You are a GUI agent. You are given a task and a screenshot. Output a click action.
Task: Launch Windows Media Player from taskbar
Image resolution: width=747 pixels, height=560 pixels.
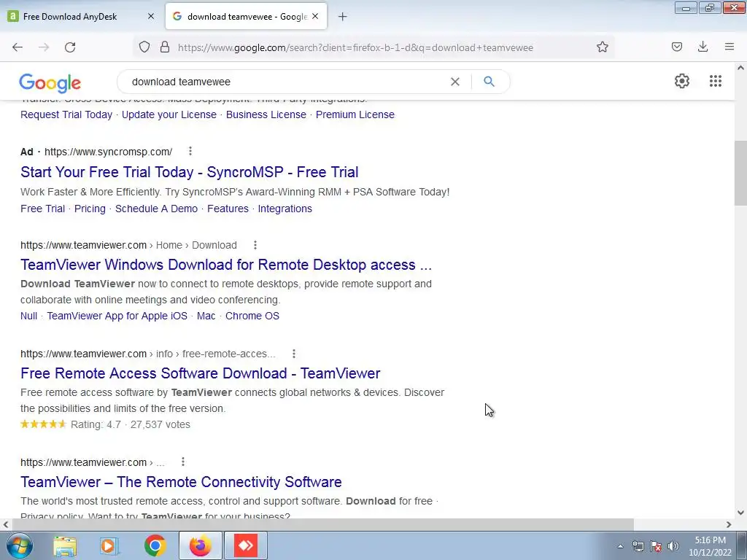coord(109,545)
